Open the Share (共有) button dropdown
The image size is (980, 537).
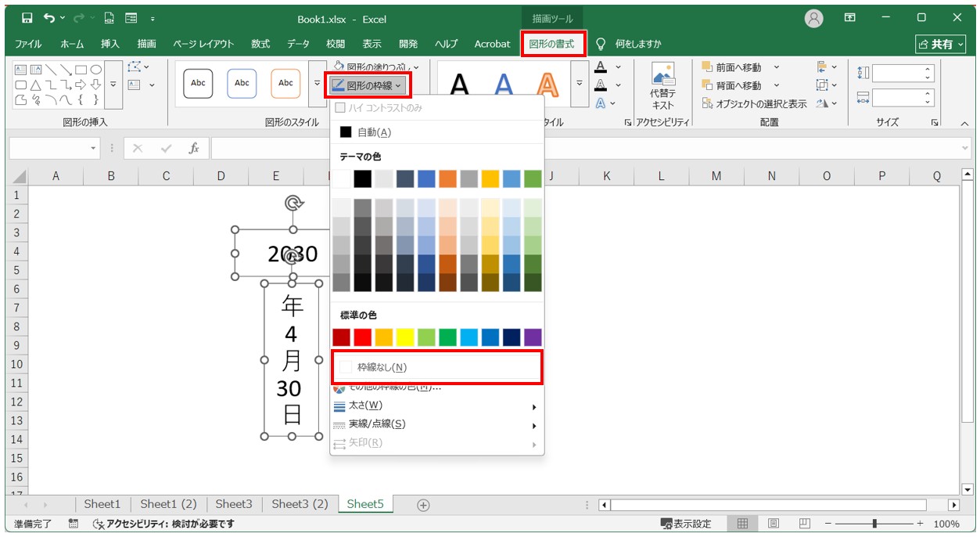[x=941, y=45]
